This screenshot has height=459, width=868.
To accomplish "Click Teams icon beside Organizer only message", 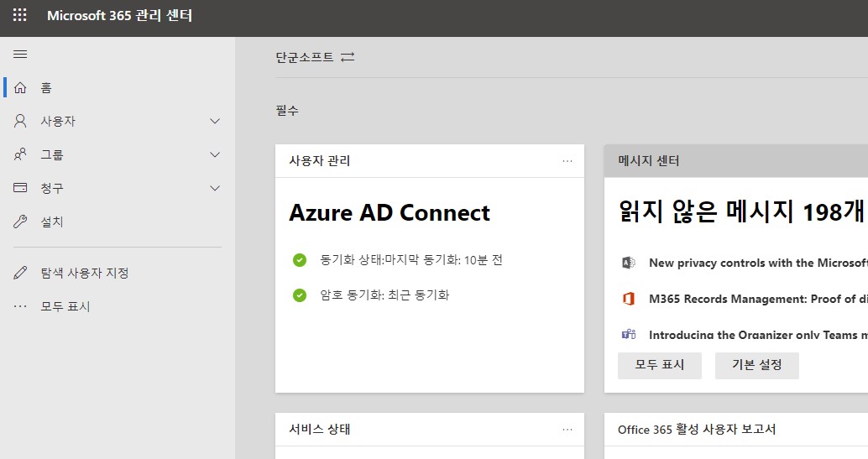I will (x=628, y=334).
